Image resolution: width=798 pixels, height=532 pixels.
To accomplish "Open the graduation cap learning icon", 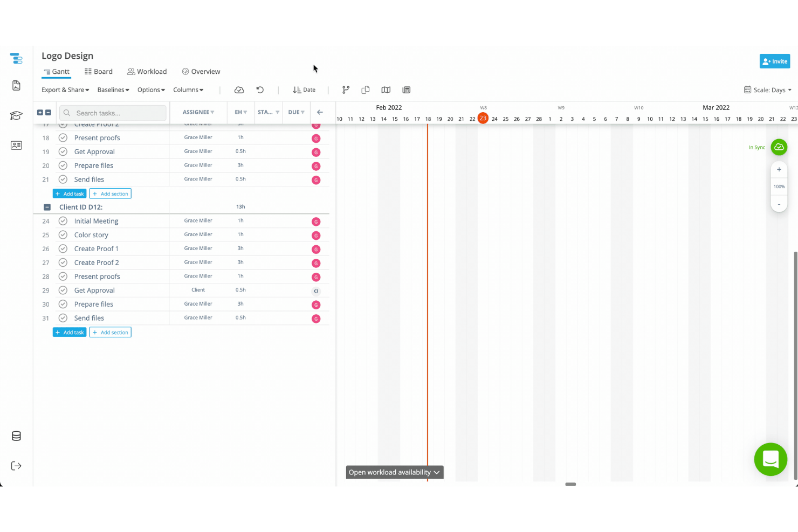I will 16,116.
